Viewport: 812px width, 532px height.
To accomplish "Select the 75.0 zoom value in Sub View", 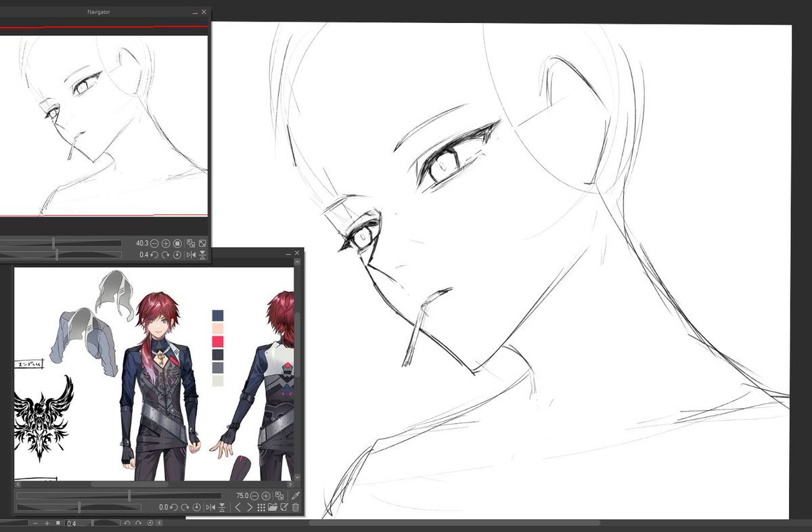I will pos(242,496).
